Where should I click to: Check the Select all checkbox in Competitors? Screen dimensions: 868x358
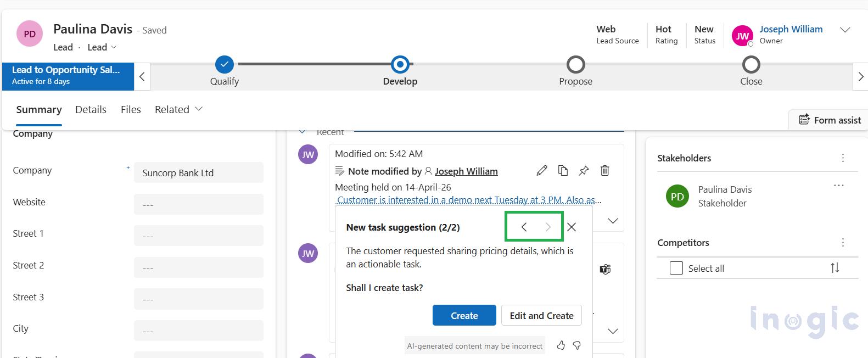676,268
